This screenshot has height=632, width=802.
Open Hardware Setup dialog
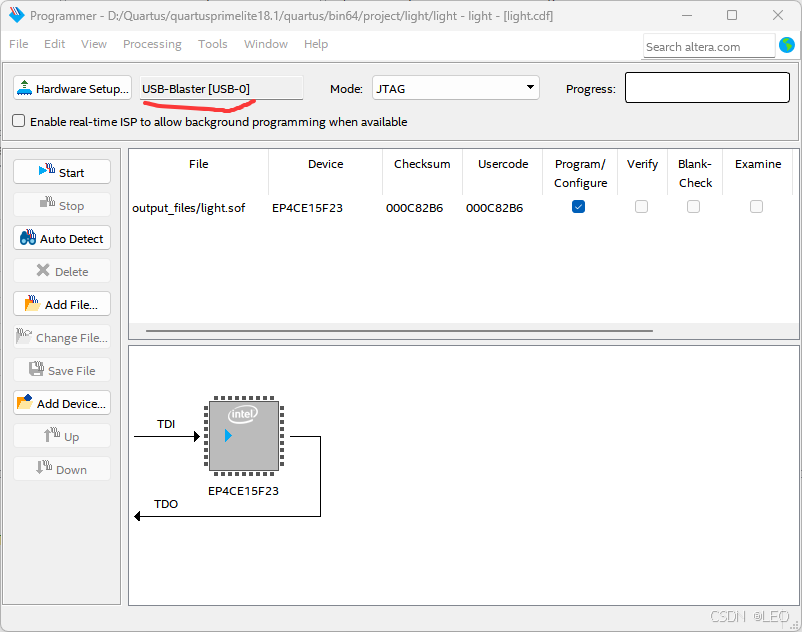73,88
